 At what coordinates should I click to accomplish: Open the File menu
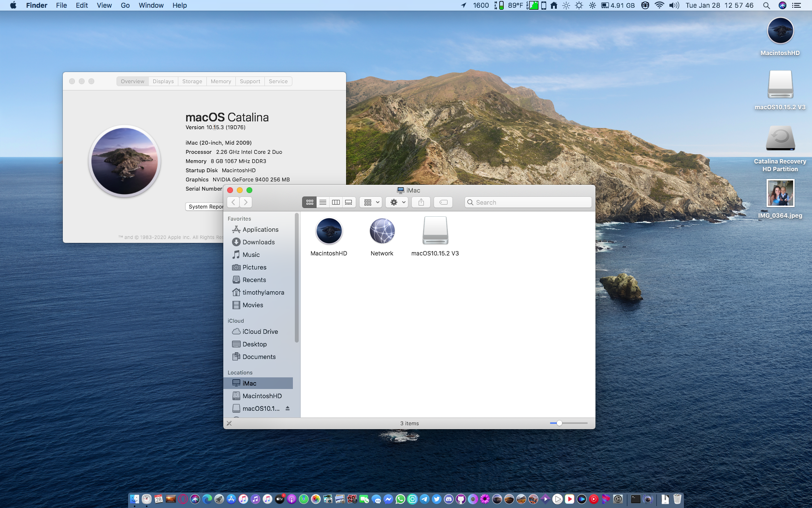[61, 5]
